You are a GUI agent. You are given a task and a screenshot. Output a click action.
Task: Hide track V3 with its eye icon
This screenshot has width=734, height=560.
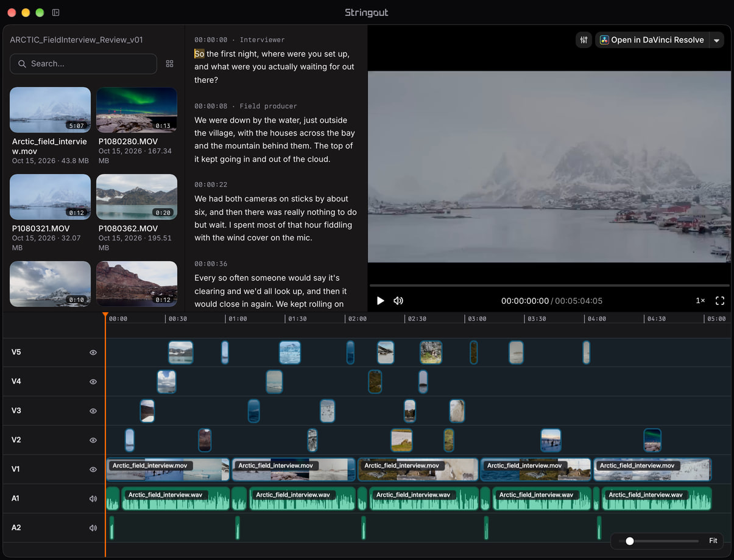[93, 411]
